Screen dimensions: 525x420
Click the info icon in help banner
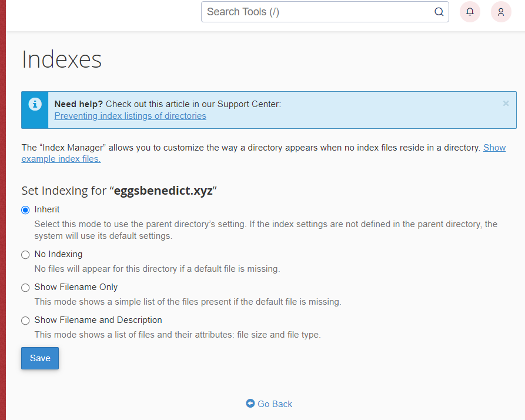point(35,105)
